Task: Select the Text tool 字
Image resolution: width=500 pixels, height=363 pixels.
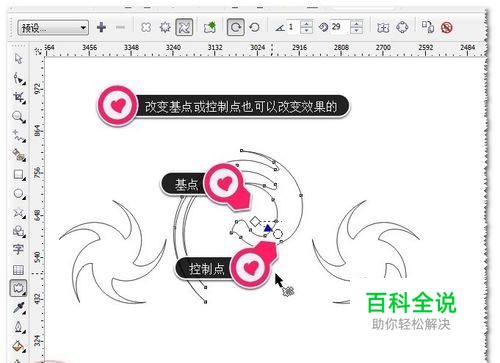Action: pyautogui.click(x=18, y=250)
